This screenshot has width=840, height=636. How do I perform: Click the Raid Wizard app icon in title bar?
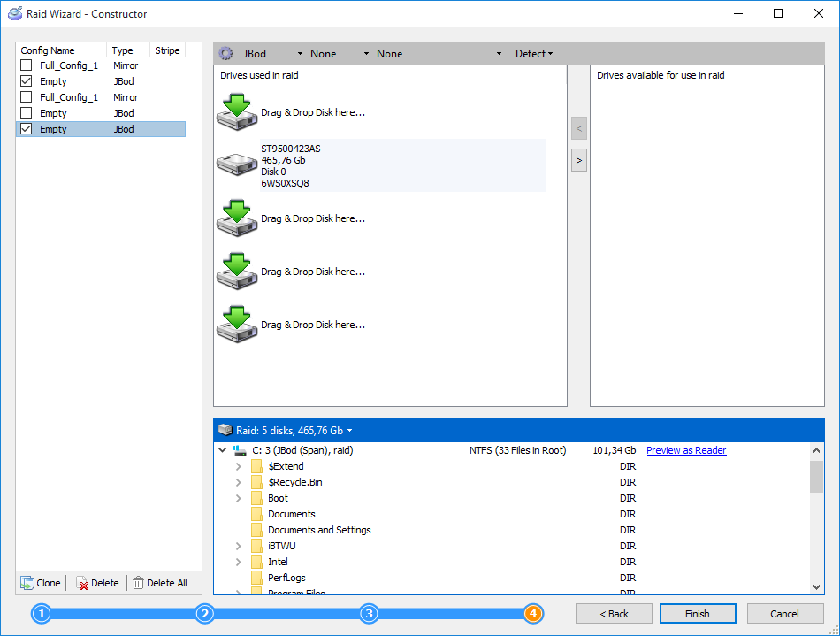[15, 13]
